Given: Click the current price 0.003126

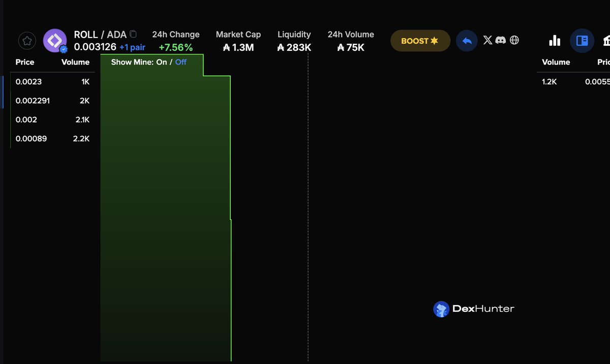Looking at the screenshot, I should (95, 47).
